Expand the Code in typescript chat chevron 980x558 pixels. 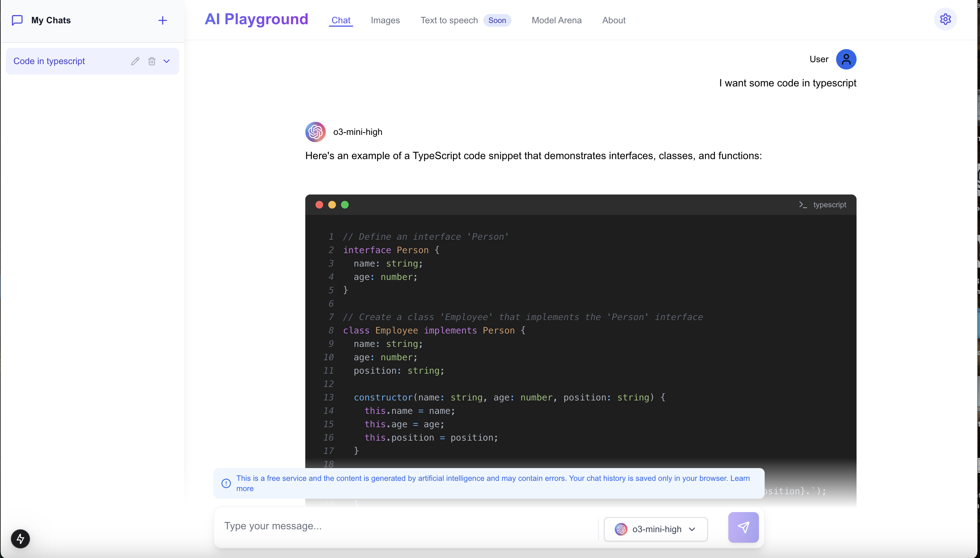pyautogui.click(x=167, y=61)
